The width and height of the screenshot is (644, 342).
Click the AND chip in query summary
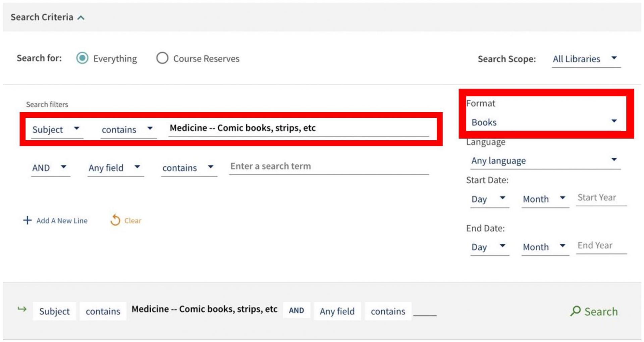coord(297,311)
